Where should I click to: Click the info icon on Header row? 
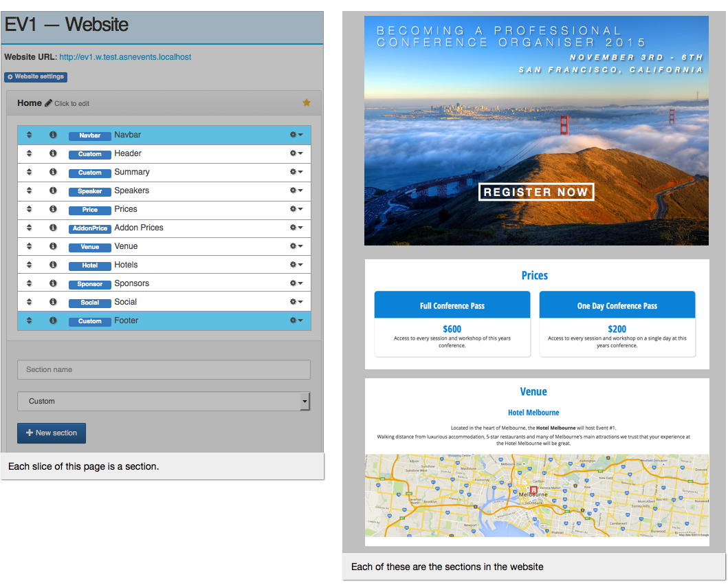(53, 153)
